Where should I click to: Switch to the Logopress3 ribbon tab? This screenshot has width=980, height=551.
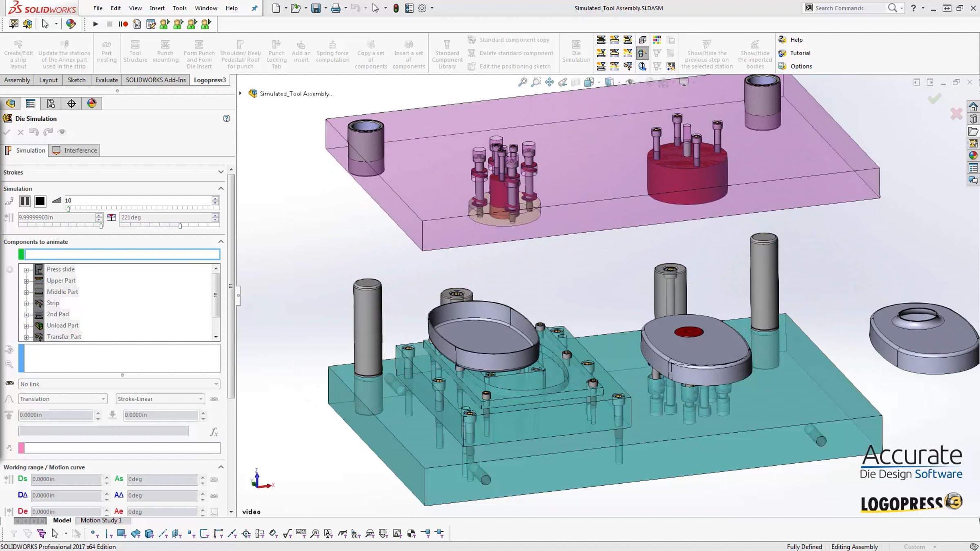tap(210, 80)
